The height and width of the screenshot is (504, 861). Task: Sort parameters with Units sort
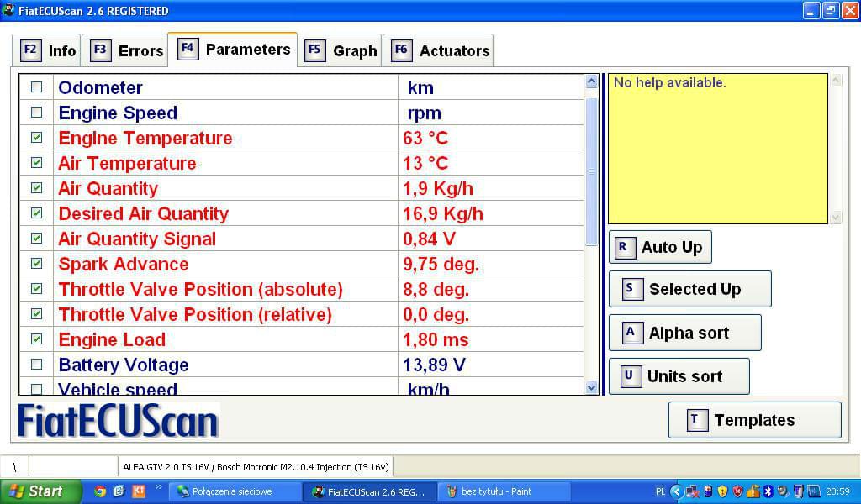pyautogui.click(x=679, y=376)
